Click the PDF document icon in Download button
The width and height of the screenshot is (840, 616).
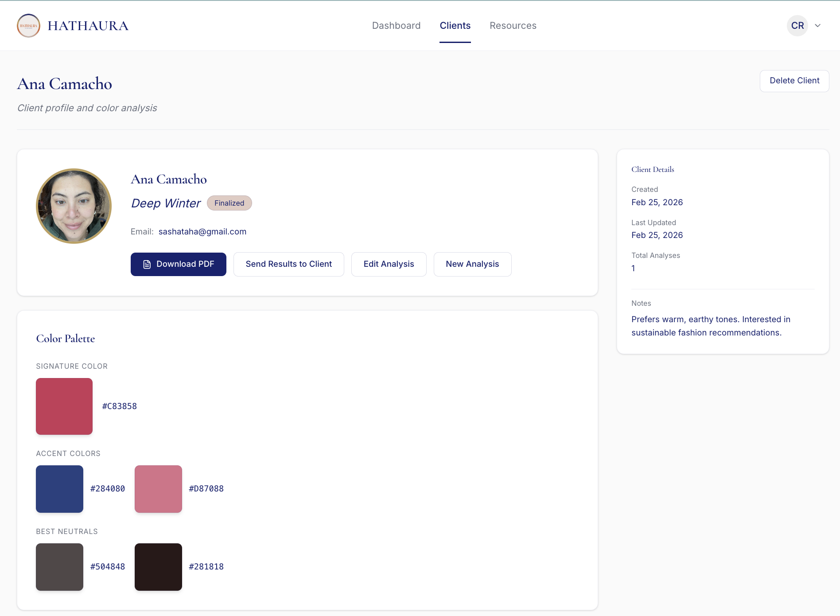tap(147, 265)
